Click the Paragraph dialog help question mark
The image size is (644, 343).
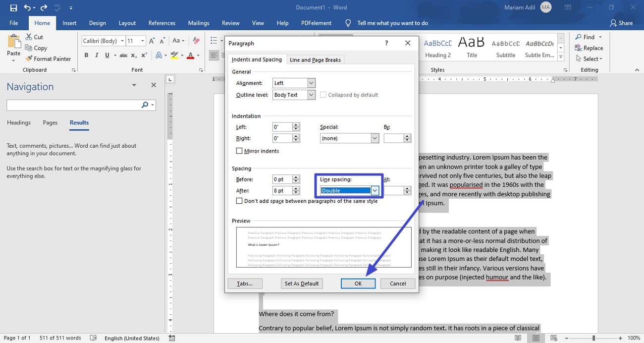(387, 43)
